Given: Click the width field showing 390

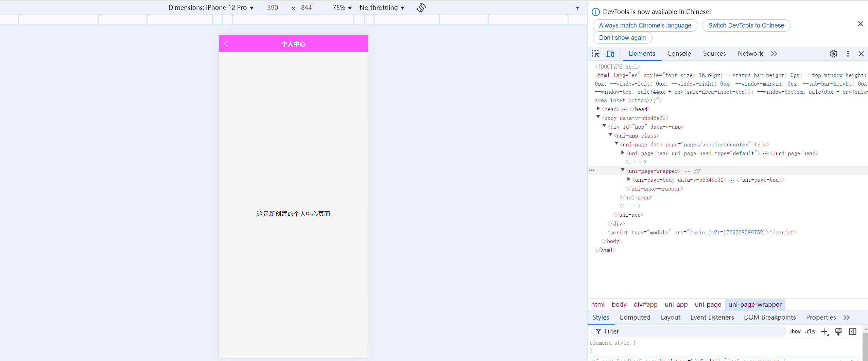Looking at the screenshot, I should [273, 7].
